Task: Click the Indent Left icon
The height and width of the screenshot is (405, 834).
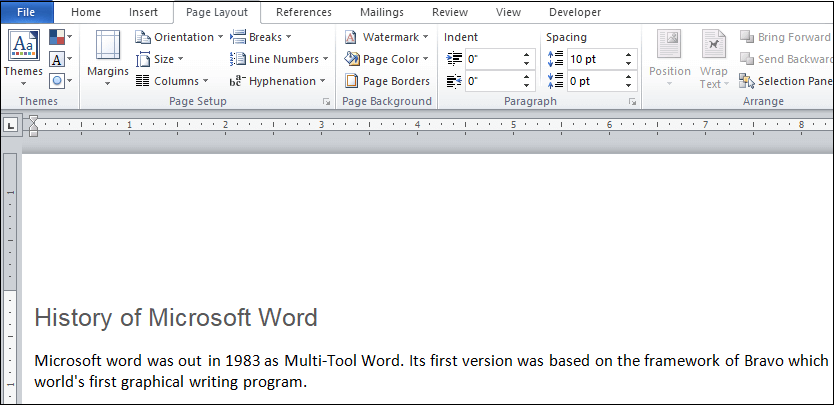Action: coord(454,59)
